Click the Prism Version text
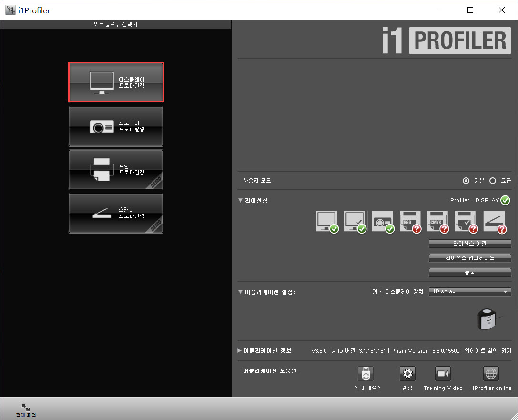 click(x=425, y=351)
